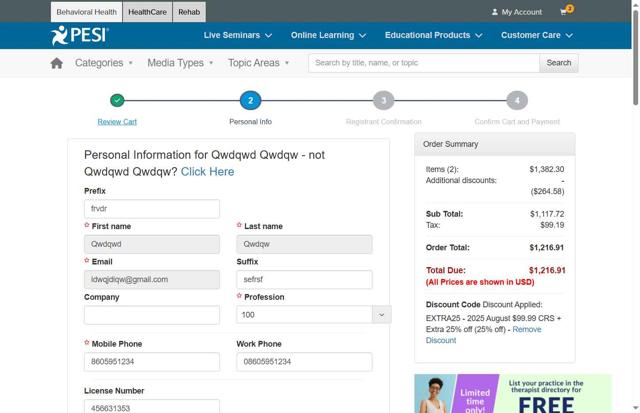Click the Search button

pyautogui.click(x=559, y=63)
